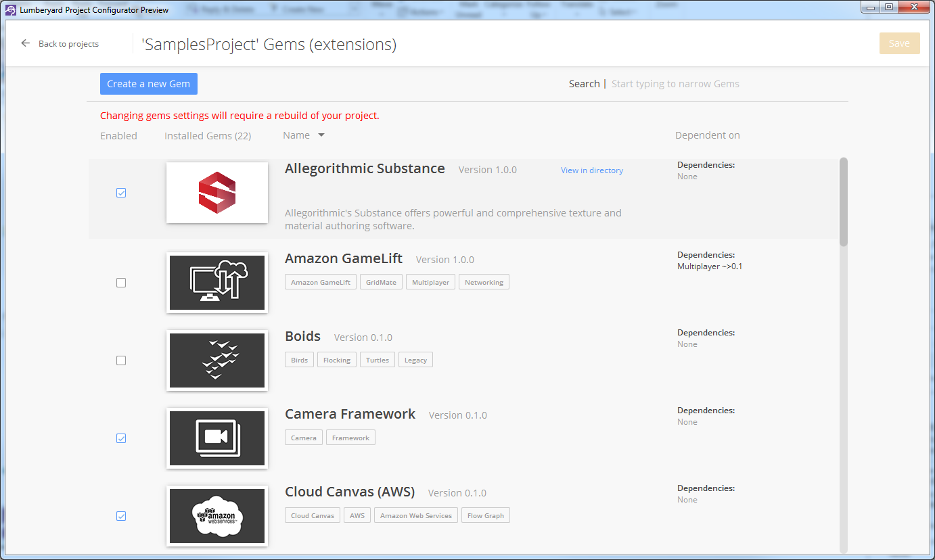
Task: Click the Networking tag
Action: click(484, 282)
